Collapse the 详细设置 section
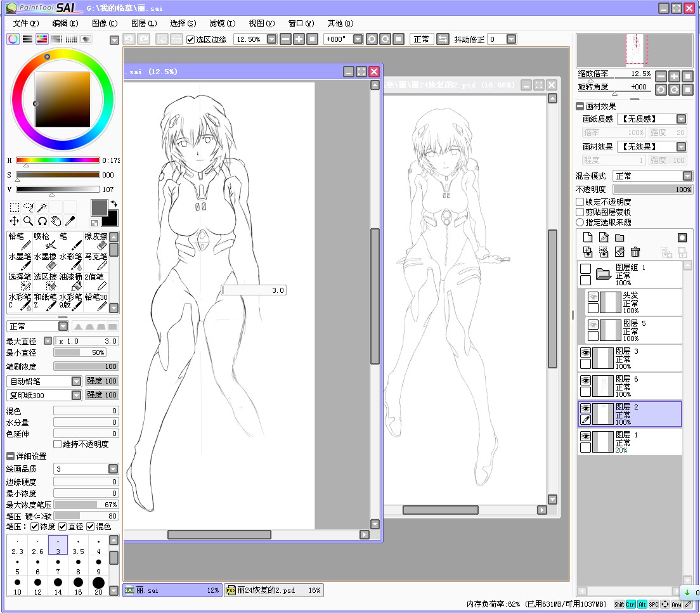Viewport: 700px width, 613px height. pos(10,456)
